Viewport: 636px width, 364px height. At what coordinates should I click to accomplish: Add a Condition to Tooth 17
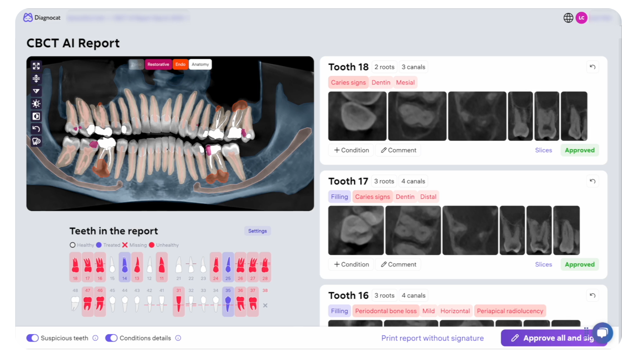point(351,264)
